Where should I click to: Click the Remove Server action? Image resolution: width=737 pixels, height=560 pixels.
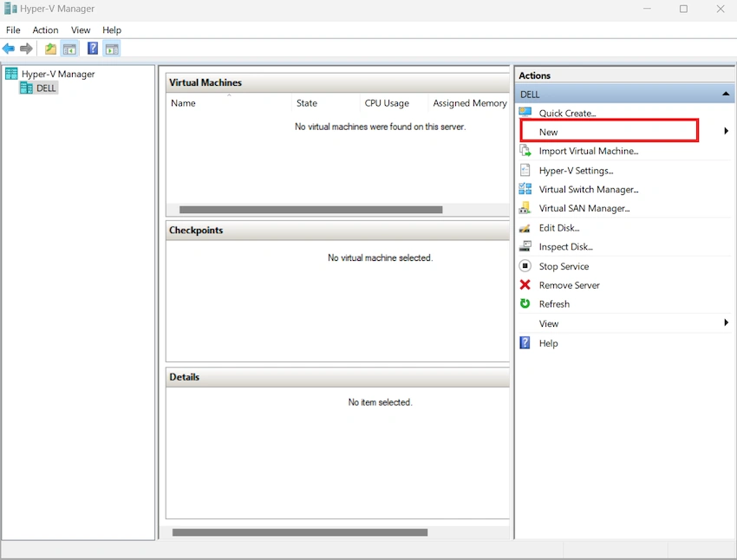[x=569, y=285]
